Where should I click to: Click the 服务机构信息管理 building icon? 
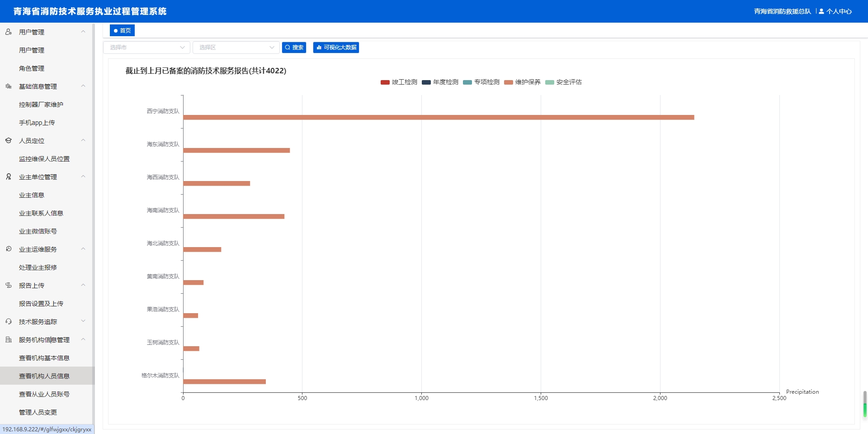click(x=9, y=339)
